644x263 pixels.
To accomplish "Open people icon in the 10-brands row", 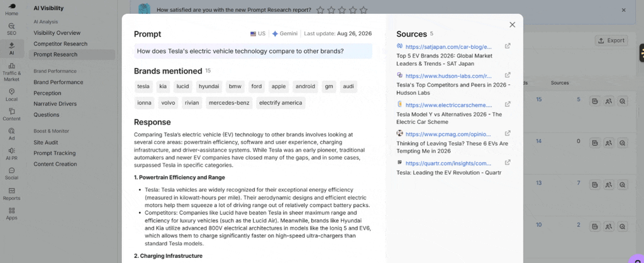I will 609,226.
